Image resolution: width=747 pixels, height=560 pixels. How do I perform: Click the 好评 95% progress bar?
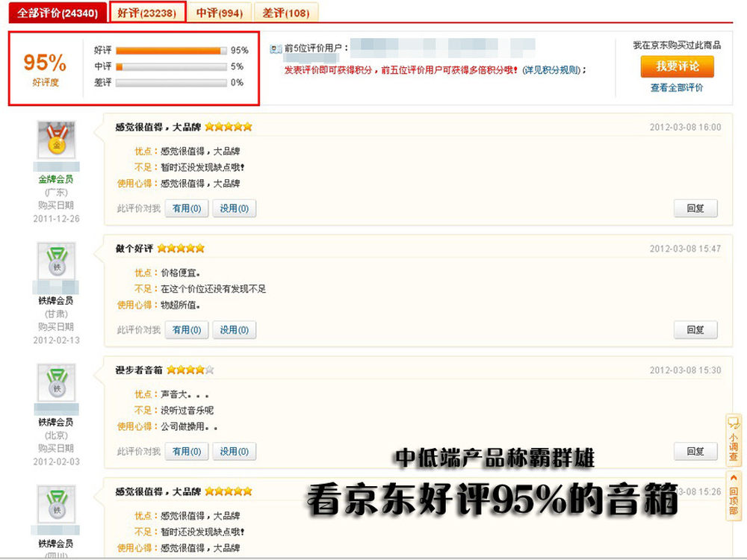point(172,51)
